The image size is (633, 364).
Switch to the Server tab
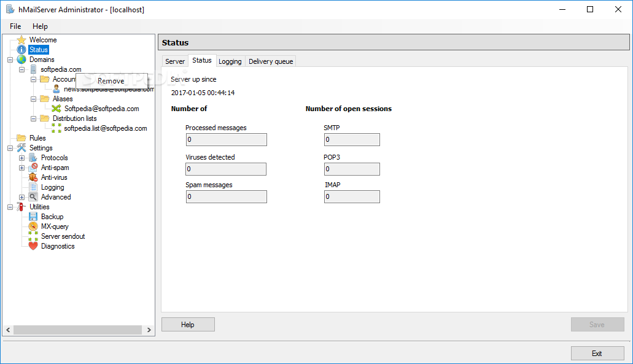coord(175,61)
